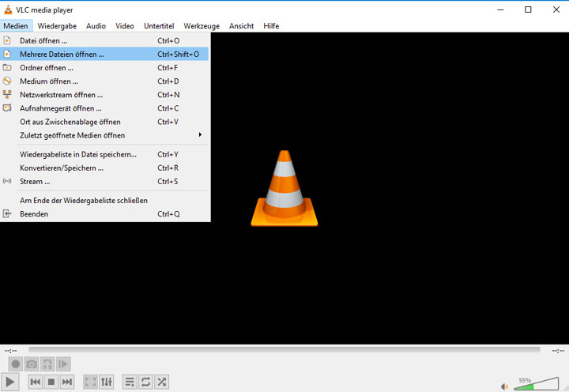The width and height of the screenshot is (569, 392).
Task: Click the disc icon beside Medium öffnen
Action: coord(7,81)
